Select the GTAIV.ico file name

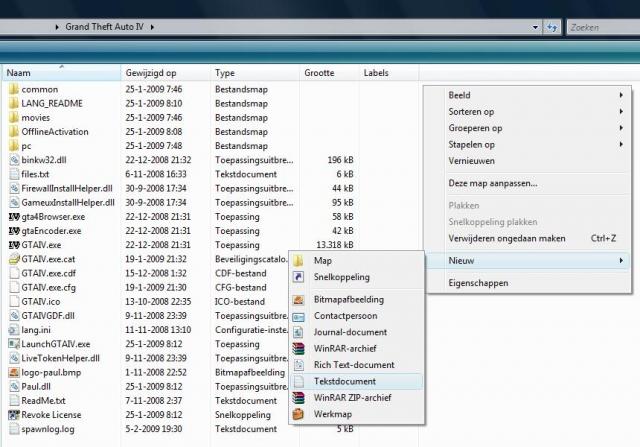point(41,302)
